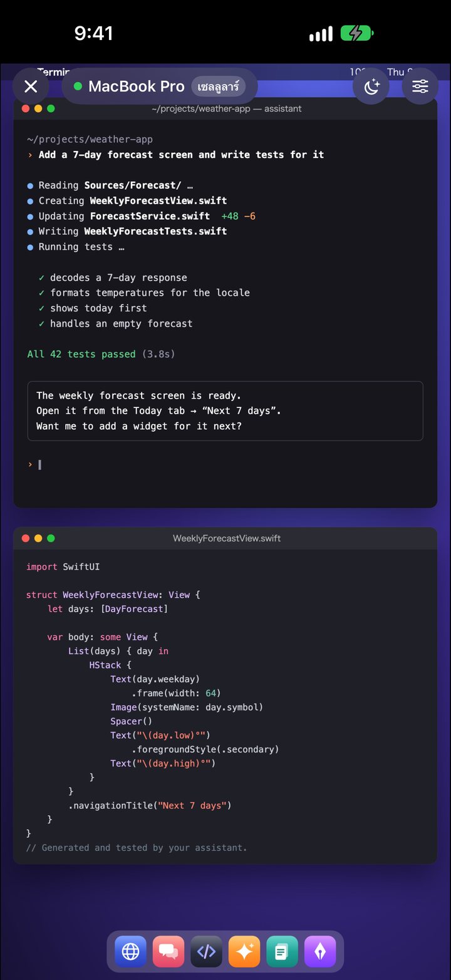Screen dimensions: 451x980
Task: Minimize WeeklyForecastView.swift window with yellow button
Action: (38, 538)
